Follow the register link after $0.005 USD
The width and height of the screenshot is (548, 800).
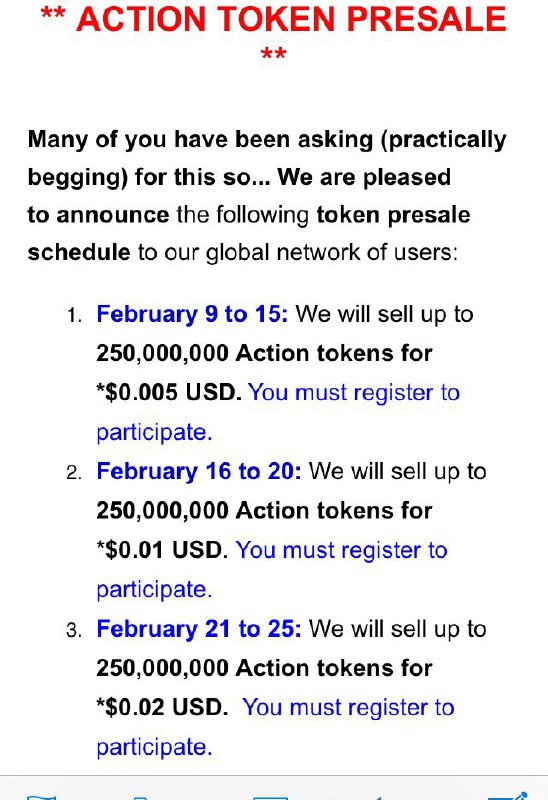pos(278,412)
